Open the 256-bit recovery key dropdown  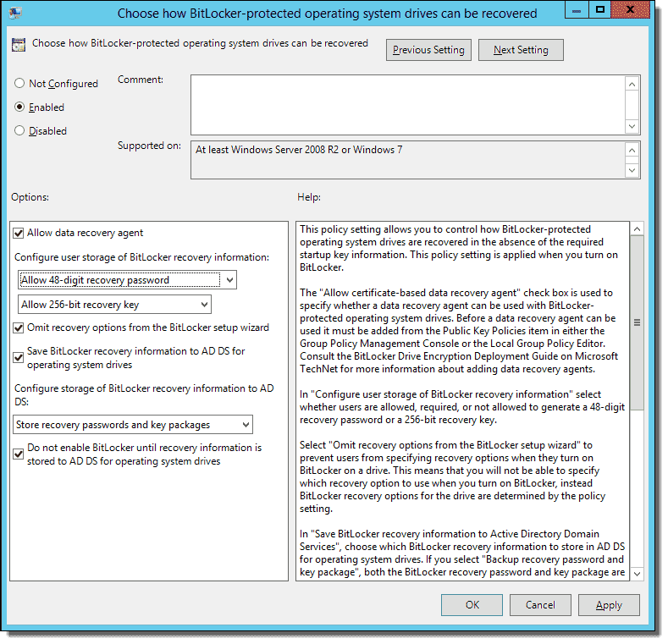point(114,305)
